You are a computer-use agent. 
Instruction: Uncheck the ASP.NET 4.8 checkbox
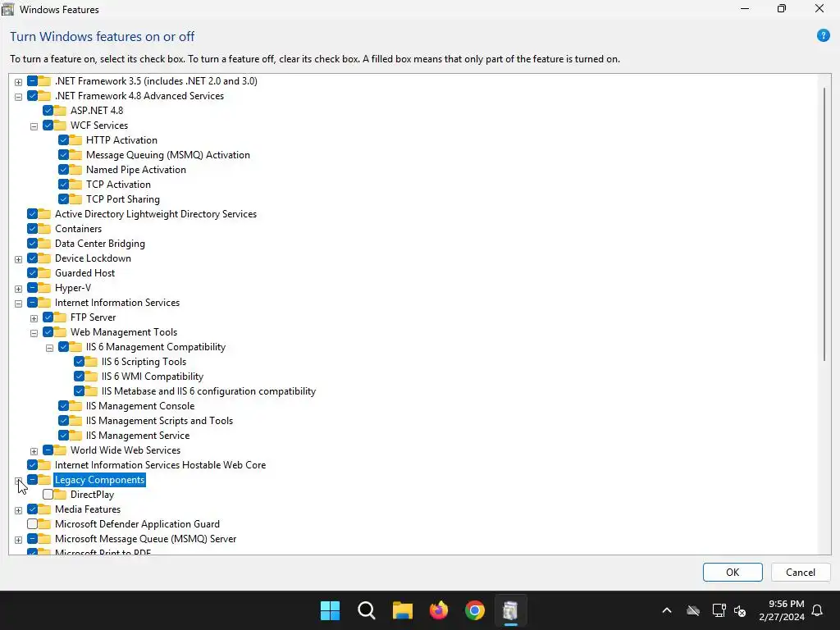click(x=48, y=111)
